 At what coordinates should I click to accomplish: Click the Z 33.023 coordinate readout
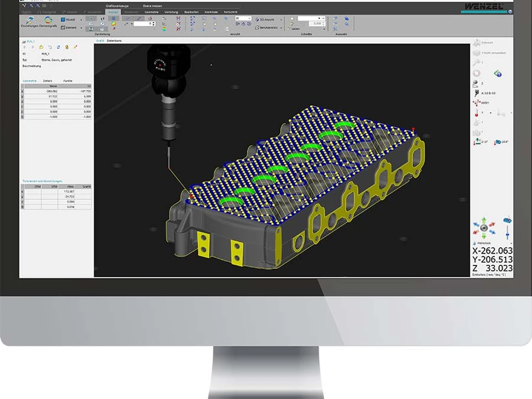point(492,268)
